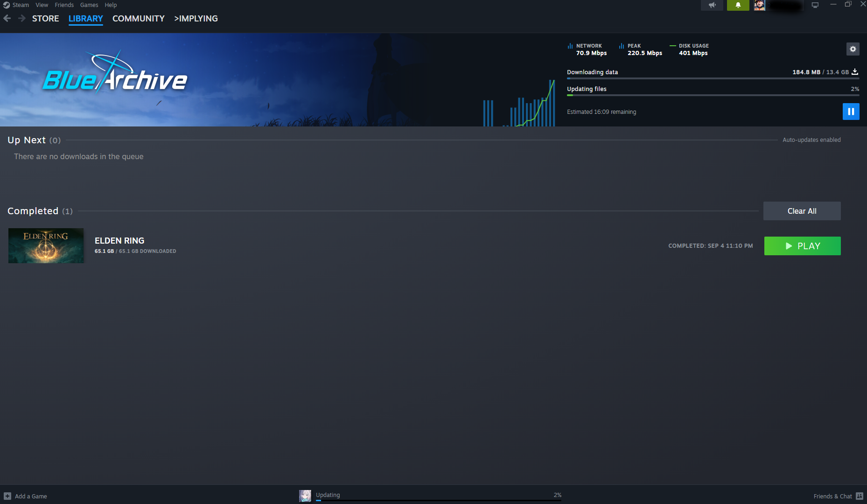867x504 pixels.
Task: Click the Updating files progress bar
Action: [x=713, y=95]
